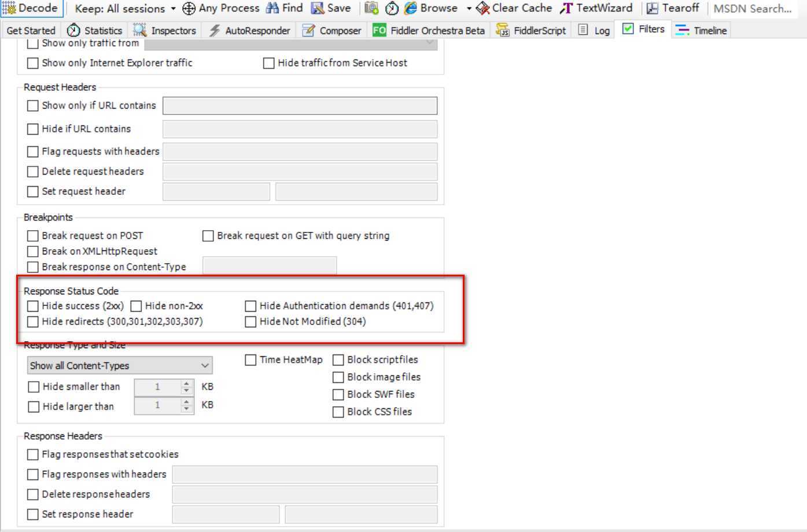Screen dimensions: 807x532
Task: Open the Show all Content-Types dropdown
Action: click(120, 365)
